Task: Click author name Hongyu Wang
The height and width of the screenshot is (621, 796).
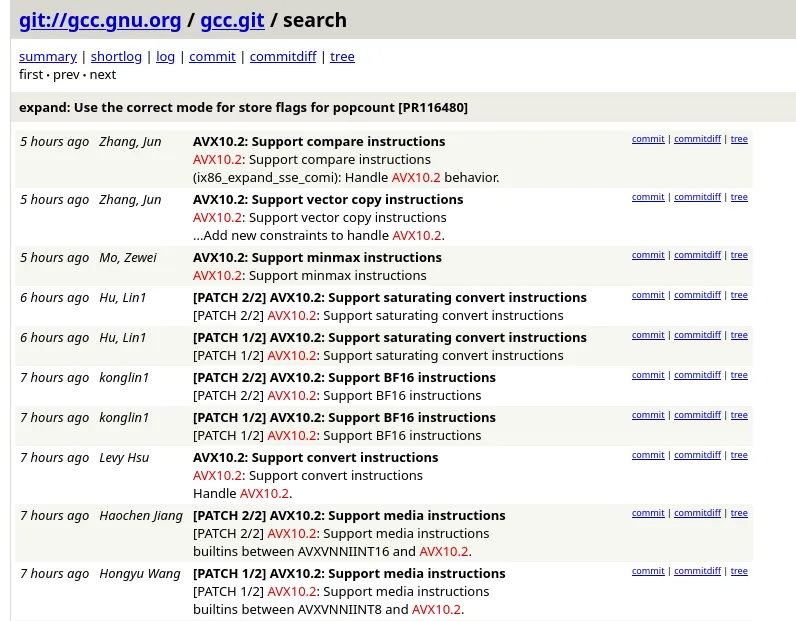Action: (140, 573)
